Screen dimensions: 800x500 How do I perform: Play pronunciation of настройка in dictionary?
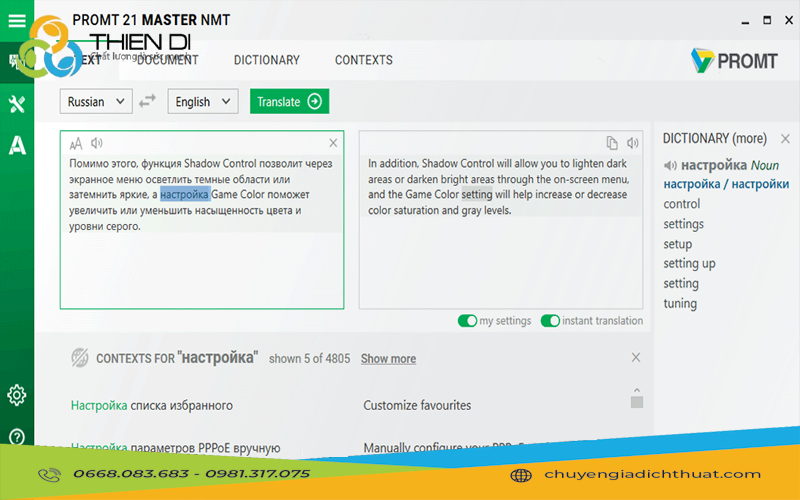(x=670, y=165)
